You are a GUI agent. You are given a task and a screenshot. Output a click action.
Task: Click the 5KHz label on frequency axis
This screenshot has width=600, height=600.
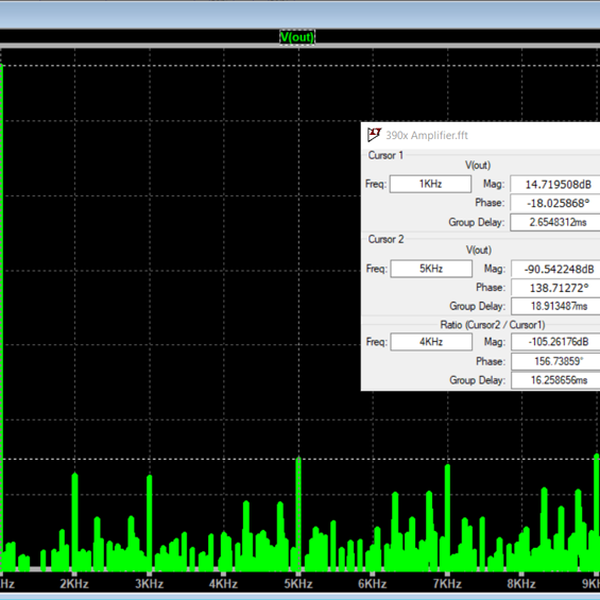[299, 583]
